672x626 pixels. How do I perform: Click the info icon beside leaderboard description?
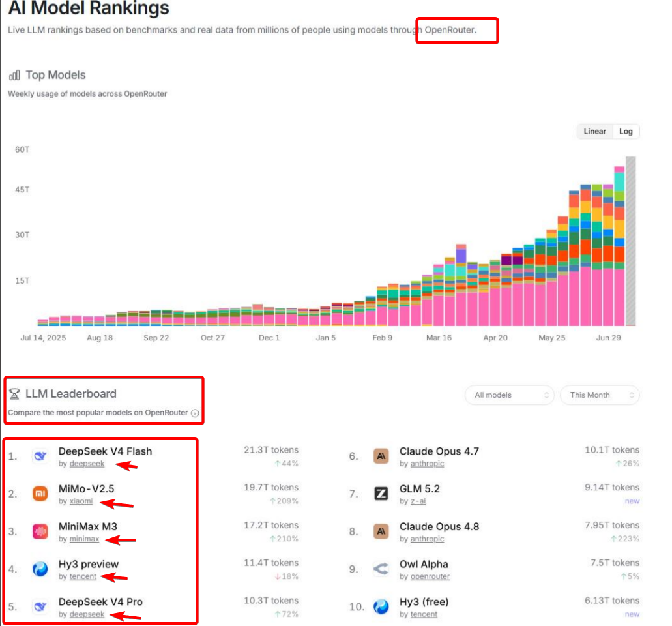click(195, 413)
